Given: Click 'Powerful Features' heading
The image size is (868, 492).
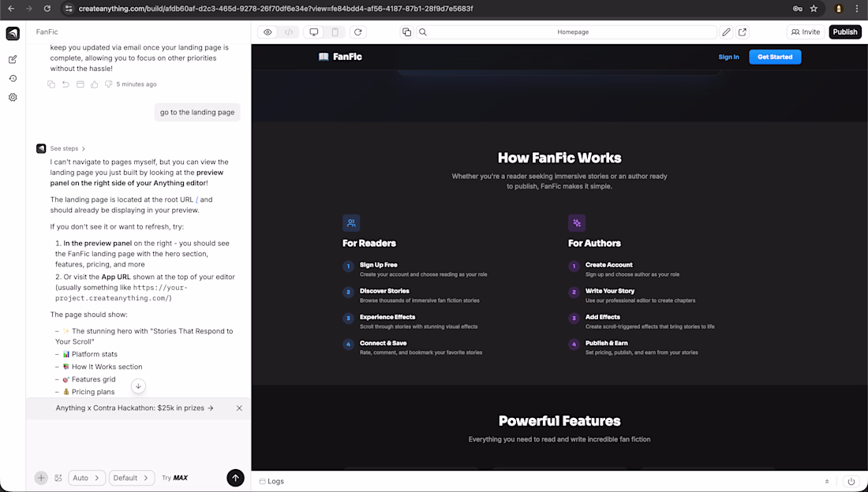Looking at the screenshot, I should [x=559, y=421].
